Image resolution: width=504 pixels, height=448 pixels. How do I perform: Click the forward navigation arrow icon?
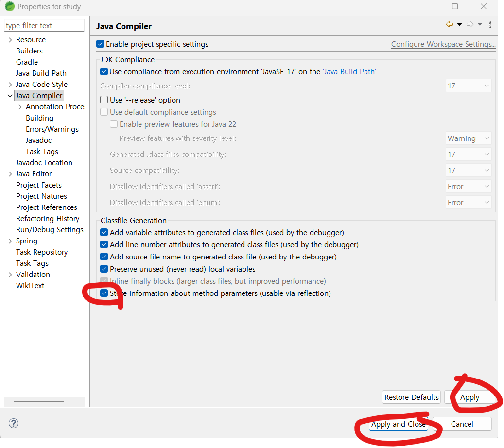pos(470,24)
